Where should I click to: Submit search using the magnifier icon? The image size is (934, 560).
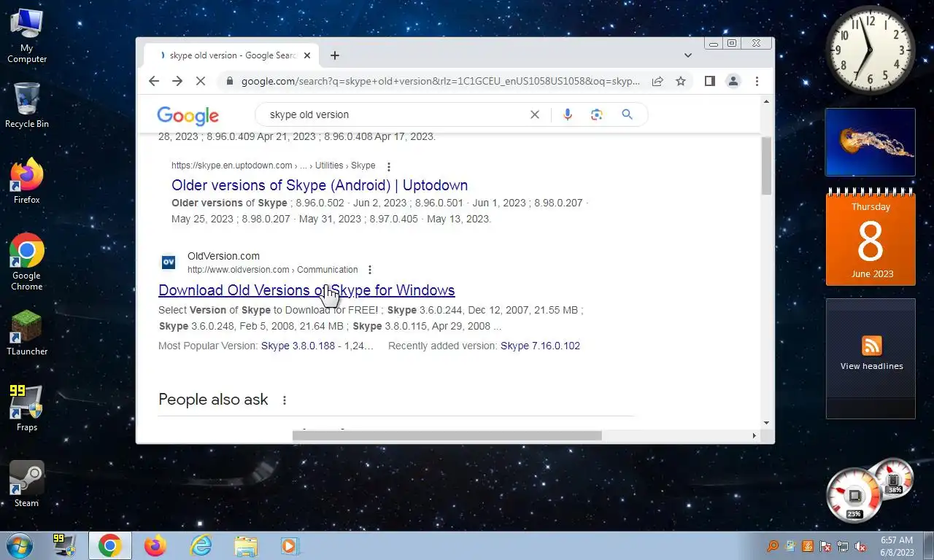point(627,114)
